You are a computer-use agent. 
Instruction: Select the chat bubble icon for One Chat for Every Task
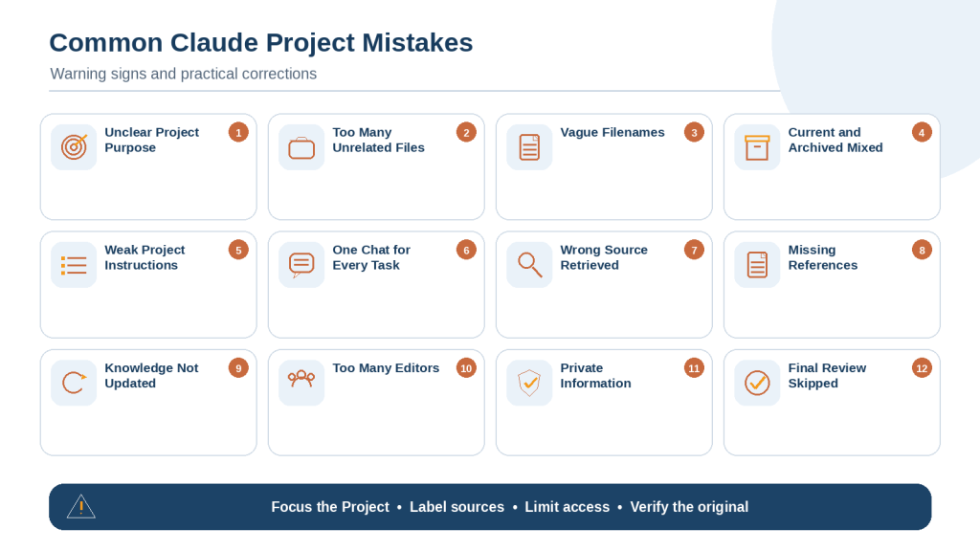coord(301,265)
